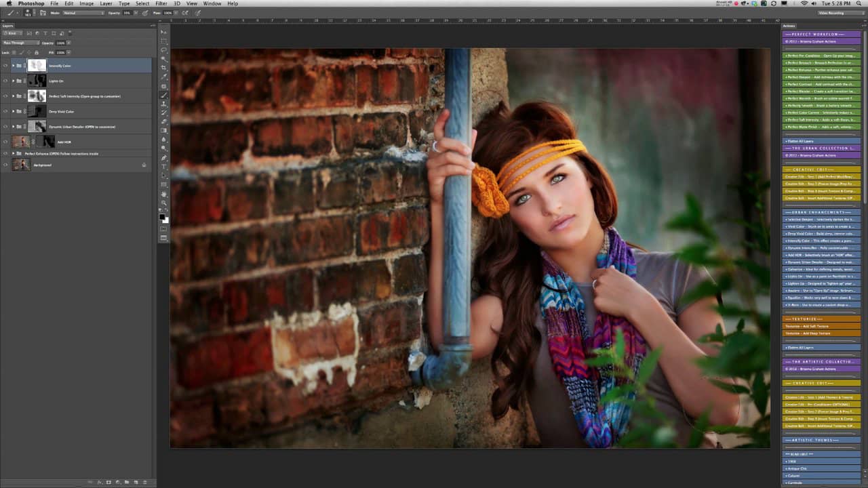Screen dimensions: 868x488
Task: Toggle Background layer visibility
Action: click(x=5, y=165)
